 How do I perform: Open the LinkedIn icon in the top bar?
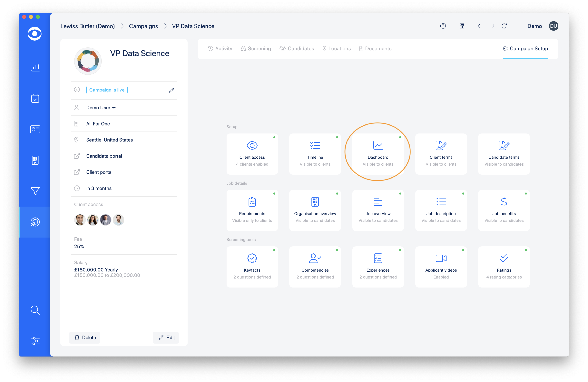(462, 26)
